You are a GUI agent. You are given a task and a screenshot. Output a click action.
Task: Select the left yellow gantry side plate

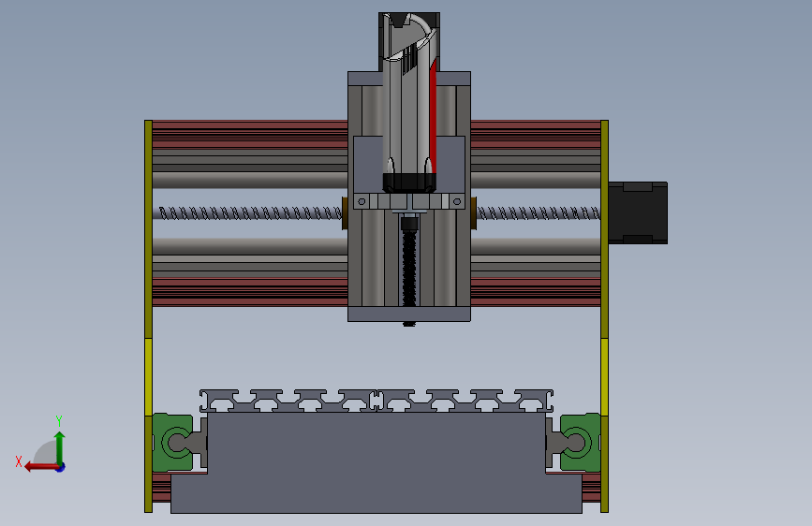coord(148,315)
